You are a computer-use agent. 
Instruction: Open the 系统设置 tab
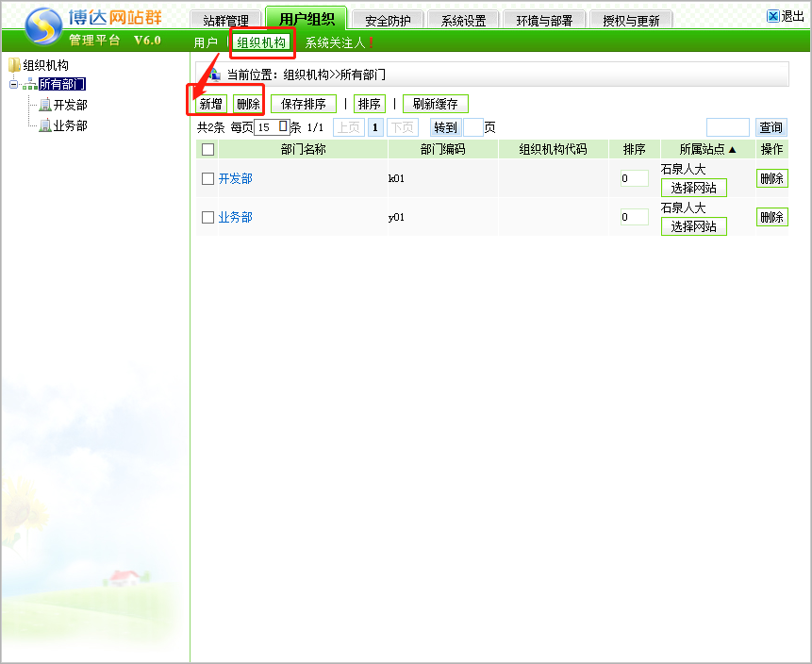[x=463, y=20]
